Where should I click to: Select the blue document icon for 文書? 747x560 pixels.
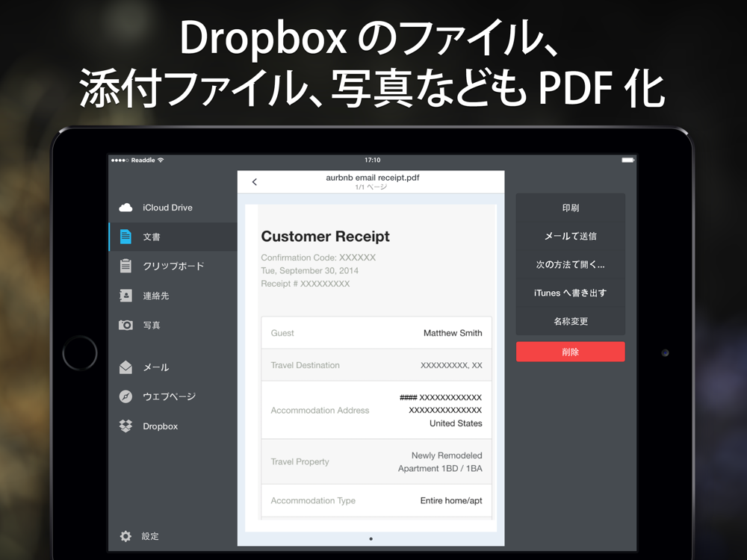(125, 237)
